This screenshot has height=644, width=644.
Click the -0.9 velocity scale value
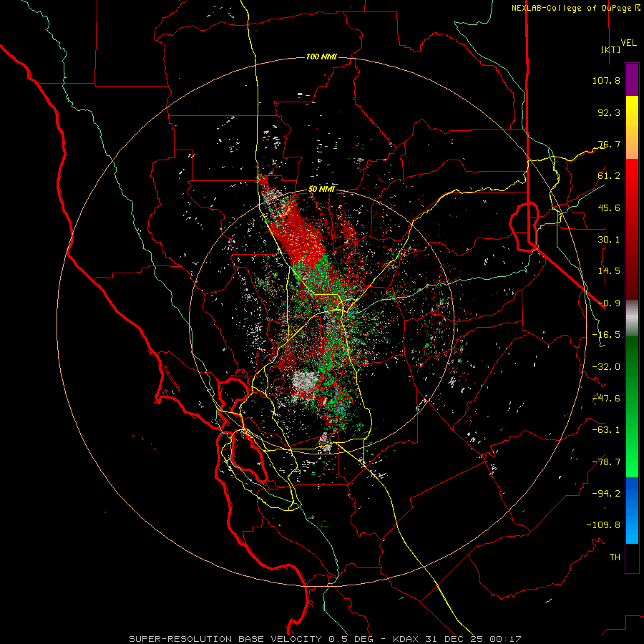point(609,303)
